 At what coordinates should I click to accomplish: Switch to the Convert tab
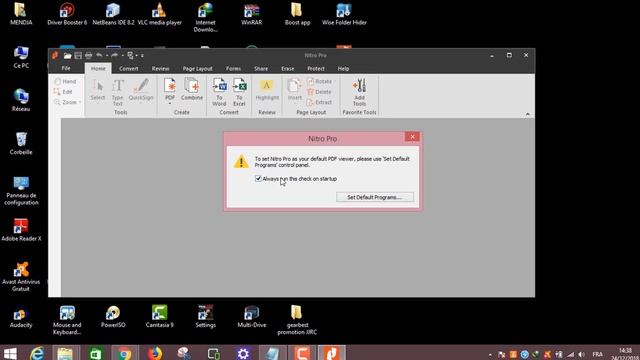click(129, 69)
